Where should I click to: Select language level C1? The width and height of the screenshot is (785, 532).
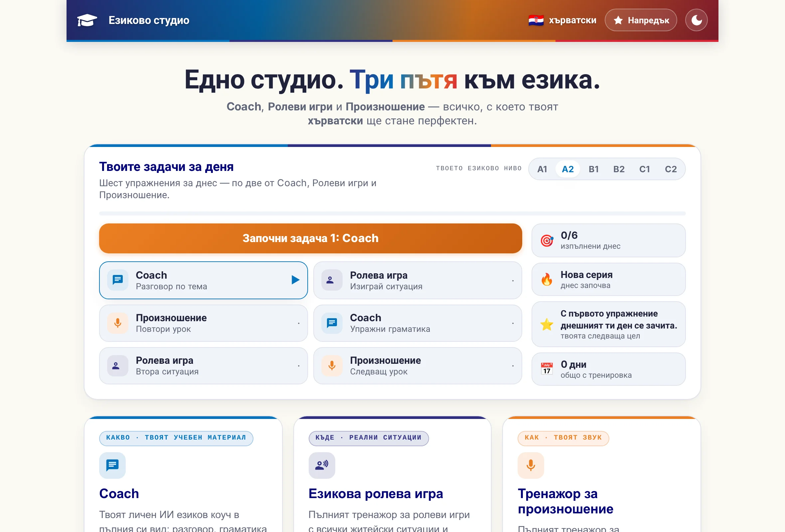(x=645, y=169)
